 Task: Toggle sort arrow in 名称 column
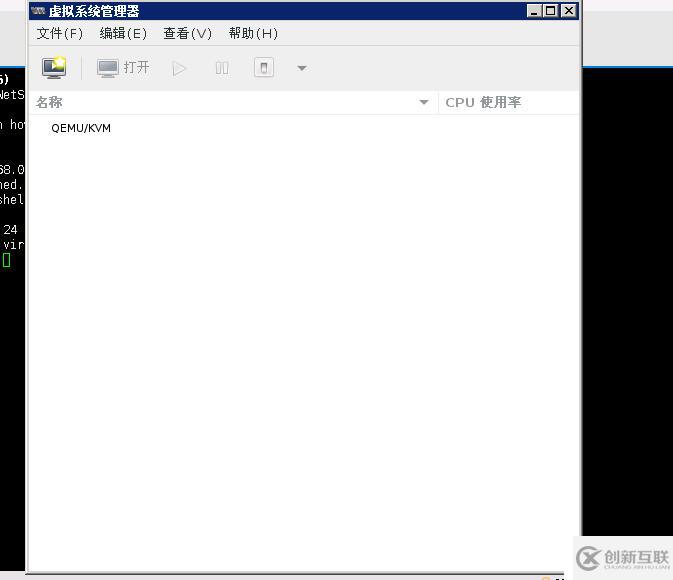pos(424,103)
